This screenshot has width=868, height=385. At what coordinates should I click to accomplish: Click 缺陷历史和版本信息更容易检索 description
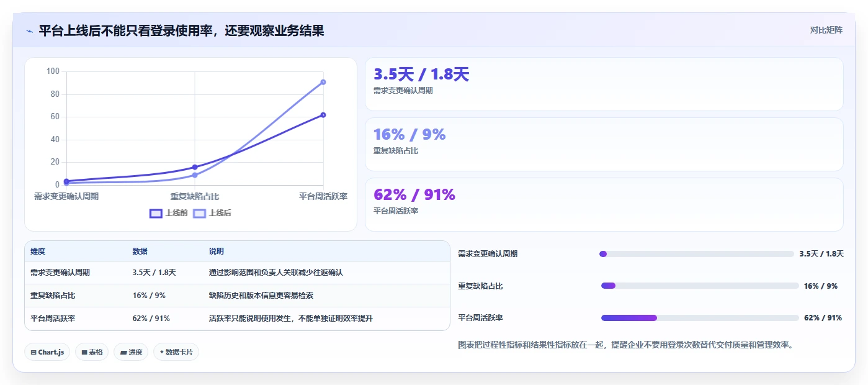(261, 296)
